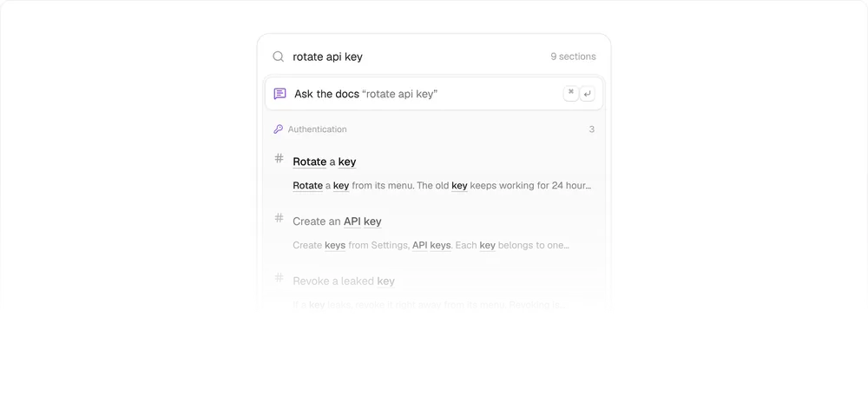
Task: Click the magnifying glass search icon
Action: (279, 56)
